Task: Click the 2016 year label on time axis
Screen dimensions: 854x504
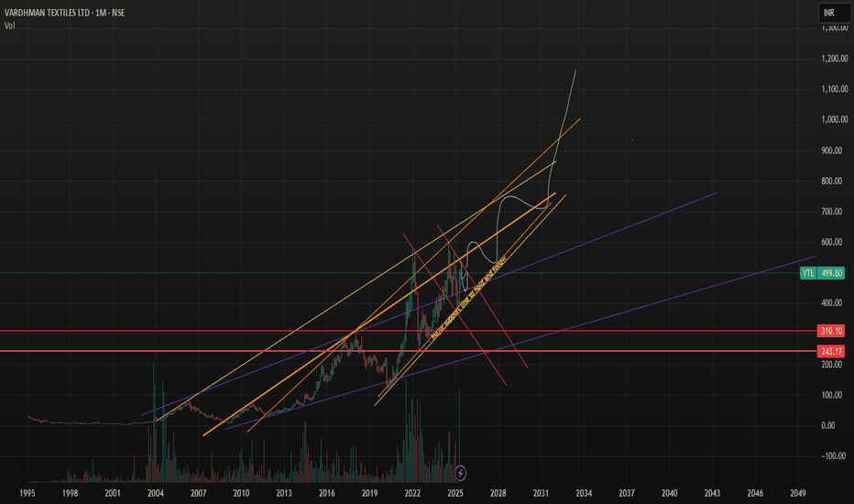Action: click(x=327, y=493)
